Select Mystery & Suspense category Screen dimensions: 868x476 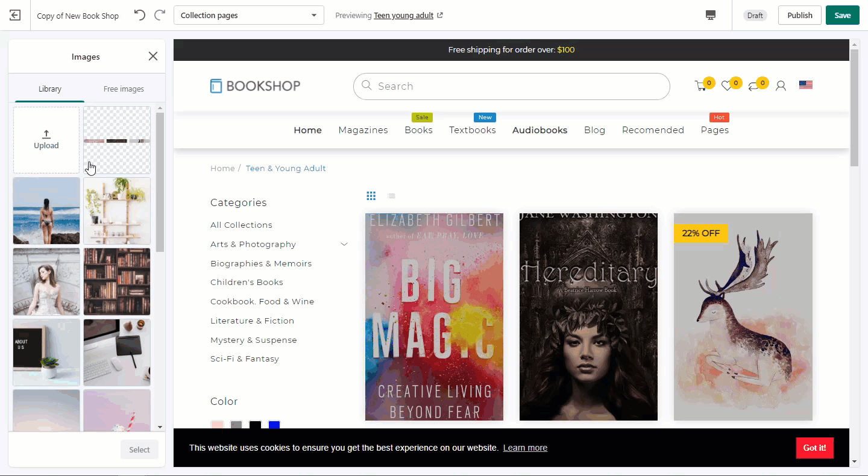coord(254,340)
